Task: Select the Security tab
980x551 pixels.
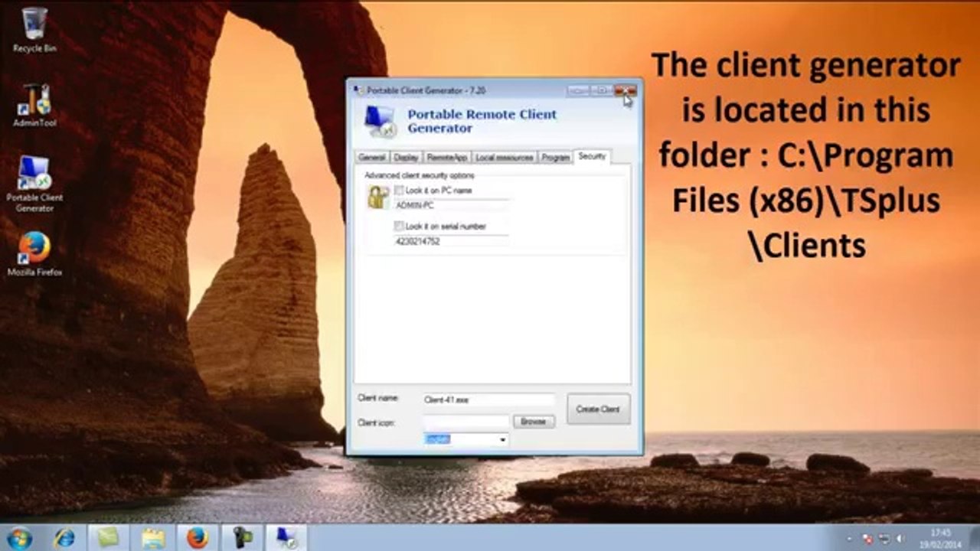Action: tap(592, 156)
